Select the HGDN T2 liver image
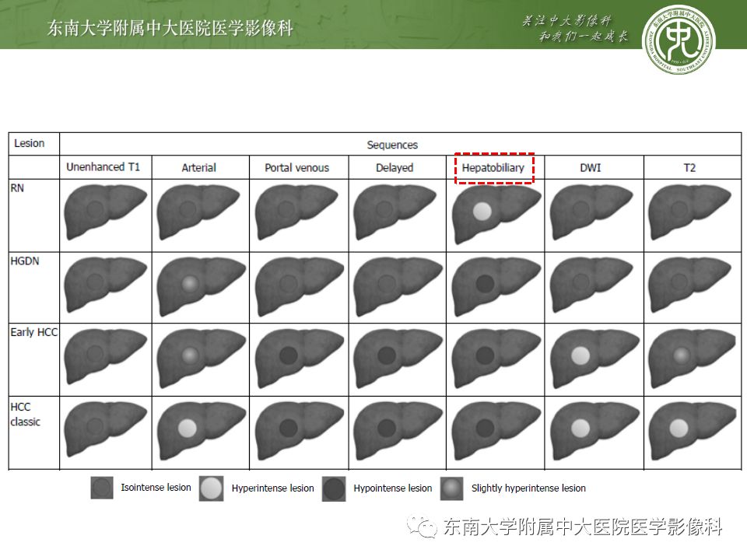Screen dimensions: 747x560 click(689, 285)
